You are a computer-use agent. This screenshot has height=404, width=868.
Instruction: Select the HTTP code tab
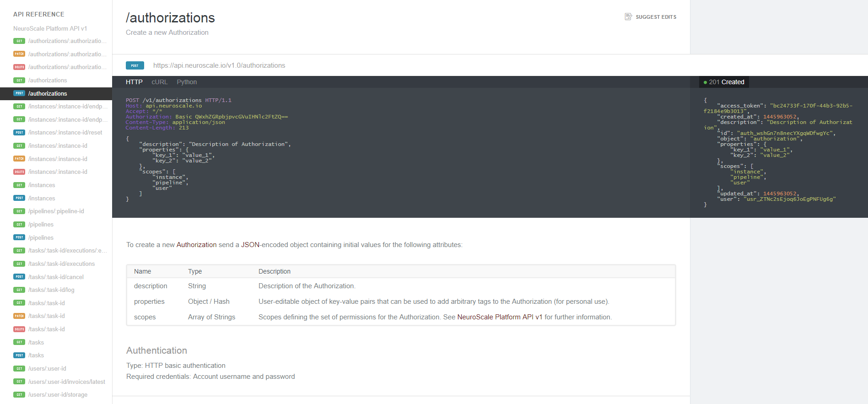coord(134,82)
